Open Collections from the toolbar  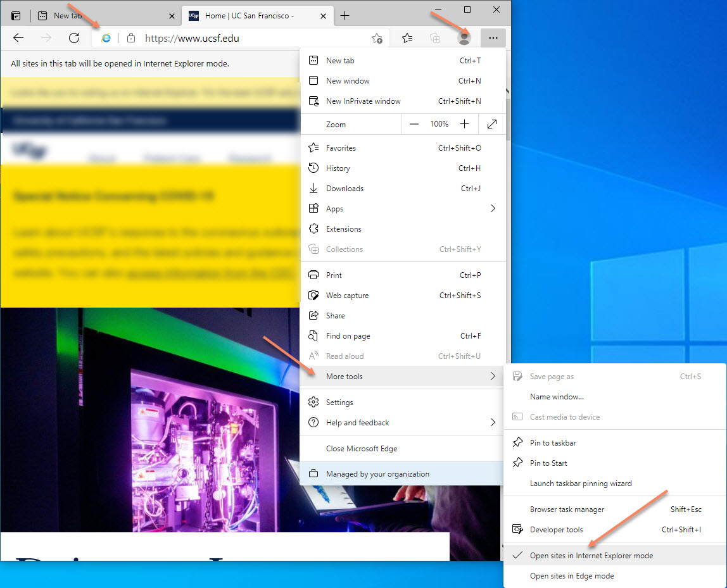(435, 38)
